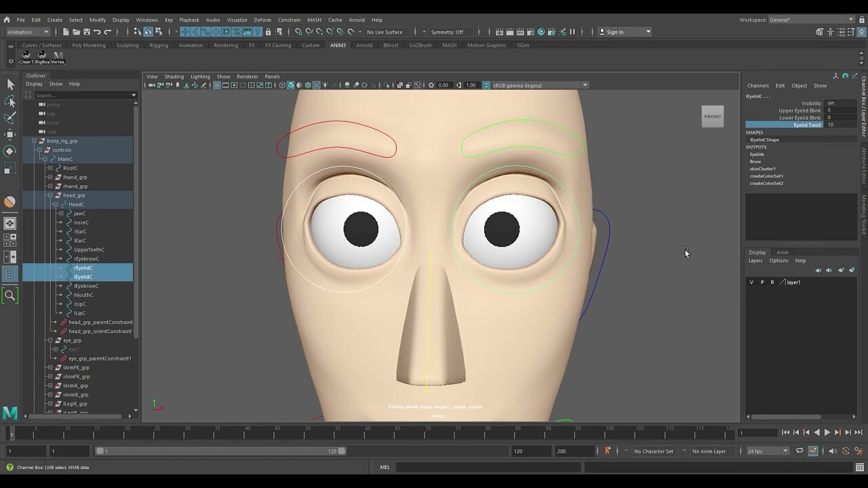The height and width of the screenshot is (488, 868).
Task: Mute playback audio with speaker icon
Action: [833, 451]
